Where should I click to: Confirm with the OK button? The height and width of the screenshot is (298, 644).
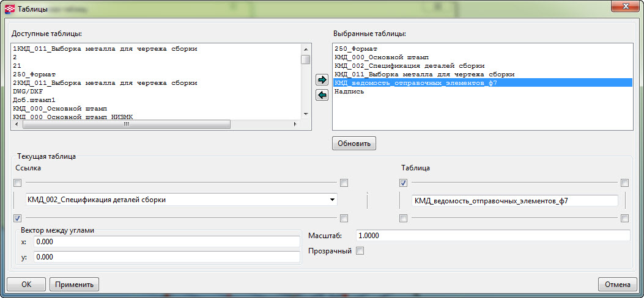26,284
